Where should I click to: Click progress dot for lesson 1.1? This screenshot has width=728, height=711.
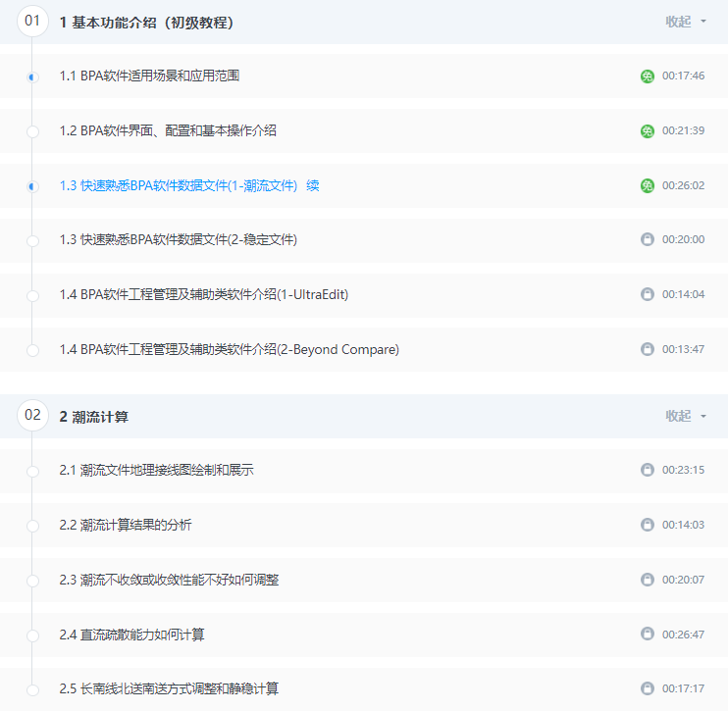[x=32, y=77]
